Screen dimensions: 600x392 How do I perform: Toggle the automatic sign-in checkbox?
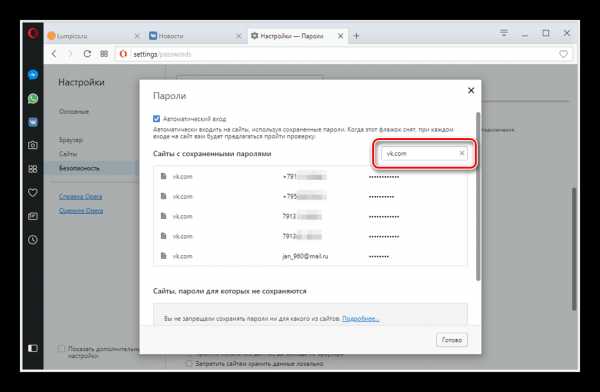[x=157, y=119]
